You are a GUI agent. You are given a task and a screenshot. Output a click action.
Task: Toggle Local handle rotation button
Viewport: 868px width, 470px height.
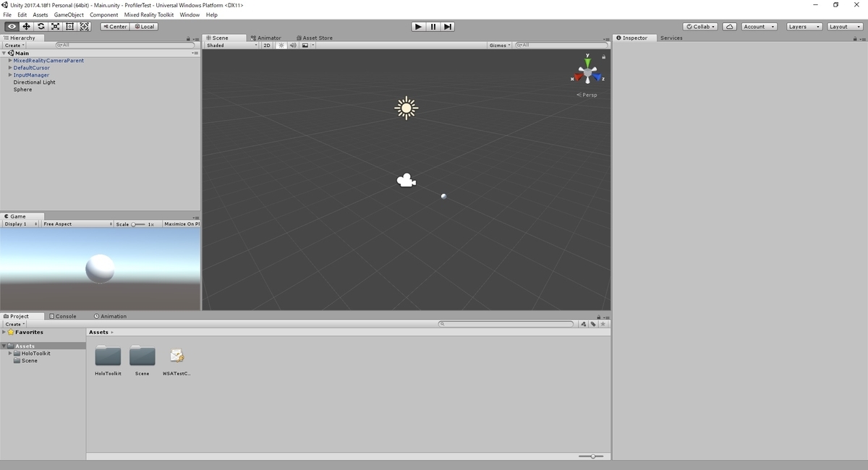[144, 27]
